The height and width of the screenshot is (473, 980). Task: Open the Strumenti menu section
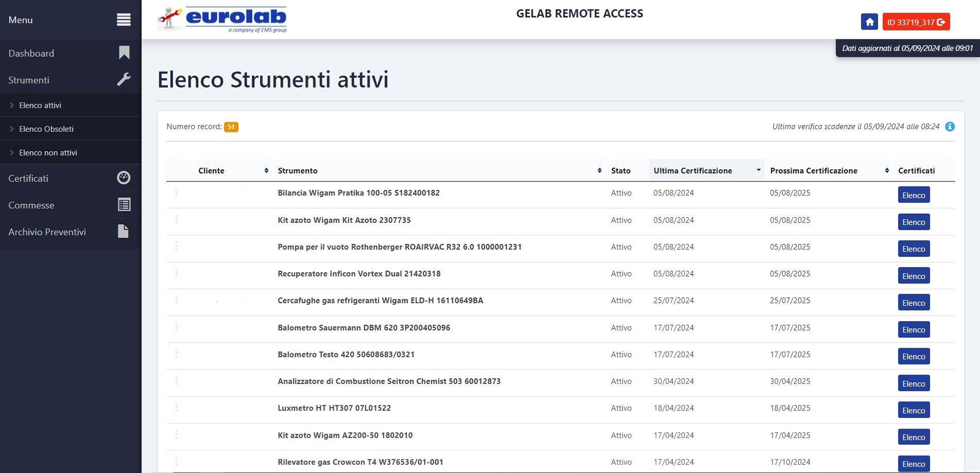point(71,79)
